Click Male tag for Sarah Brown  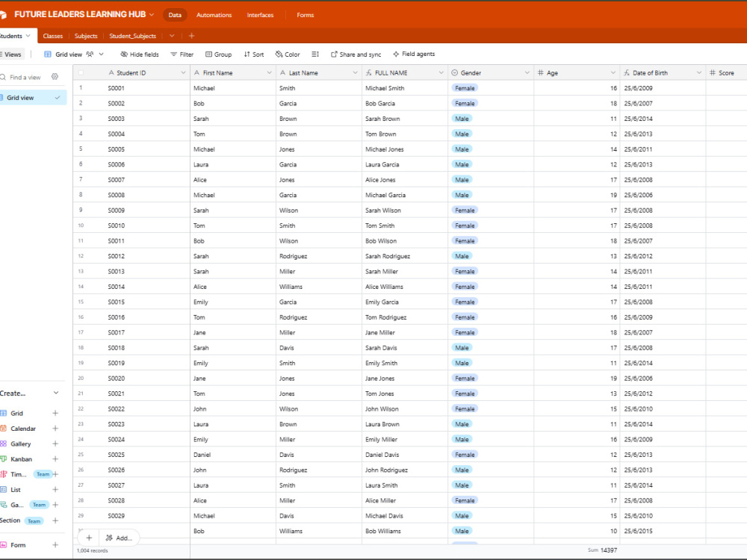[x=462, y=119]
